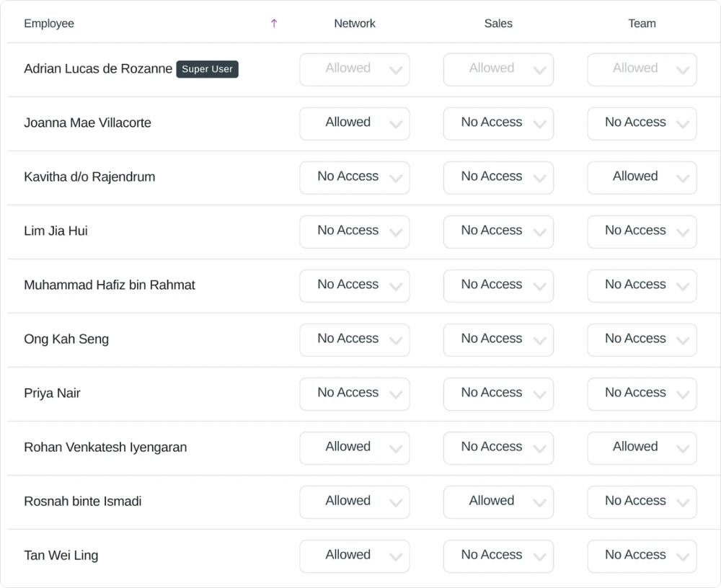The width and height of the screenshot is (721, 588).
Task: Click the Super User badge
Action: 208,69
